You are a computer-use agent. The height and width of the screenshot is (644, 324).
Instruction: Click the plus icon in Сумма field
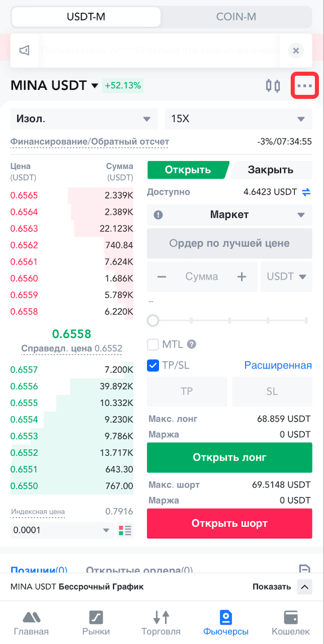pyautogui.click(x=242, y=277)
